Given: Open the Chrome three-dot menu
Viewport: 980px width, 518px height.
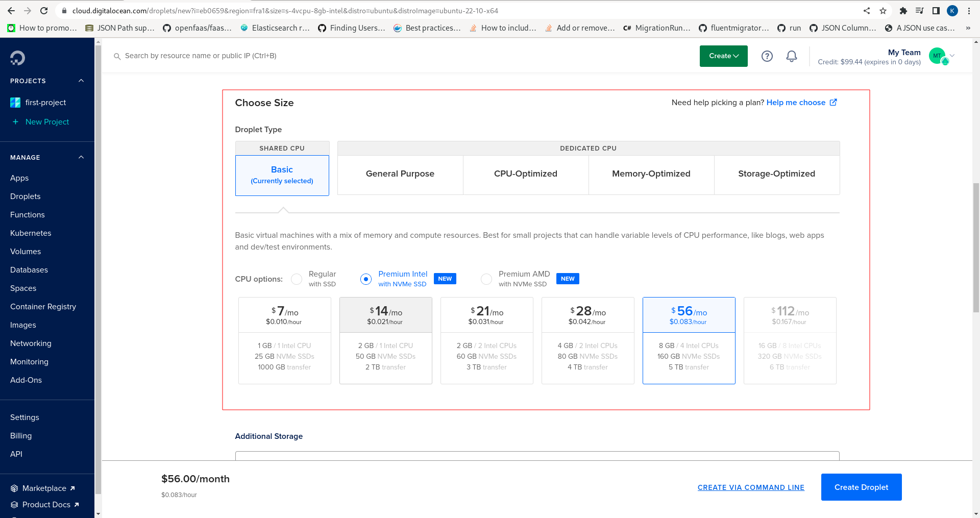Looking at the screenshot, I should pyautogui.click(x=969, y=11).
